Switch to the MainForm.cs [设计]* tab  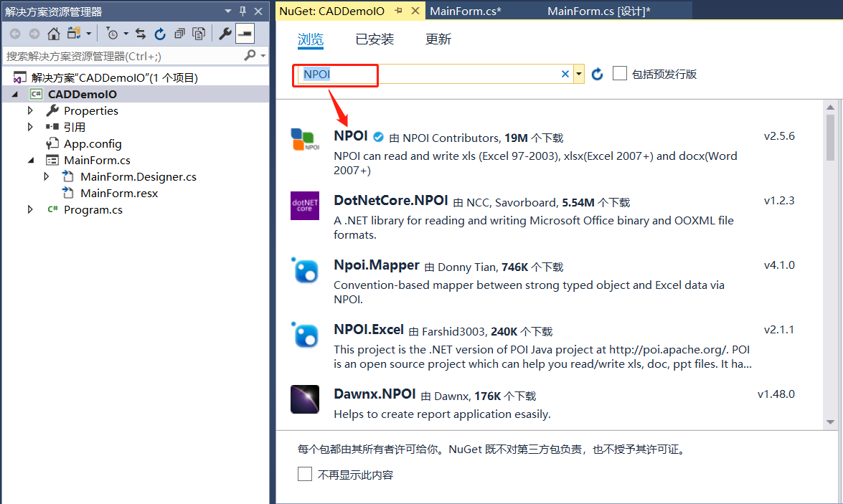pos(599,11)
